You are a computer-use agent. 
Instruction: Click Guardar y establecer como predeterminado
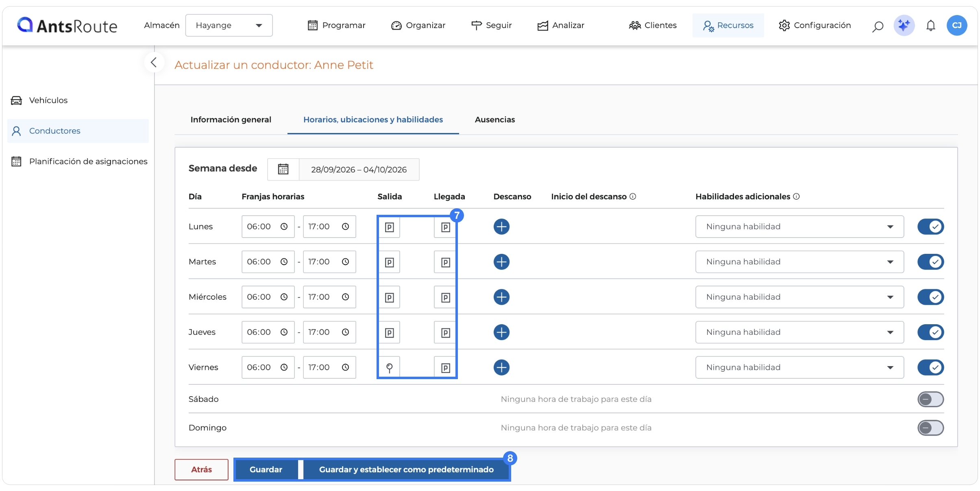[x=406, y=469]
